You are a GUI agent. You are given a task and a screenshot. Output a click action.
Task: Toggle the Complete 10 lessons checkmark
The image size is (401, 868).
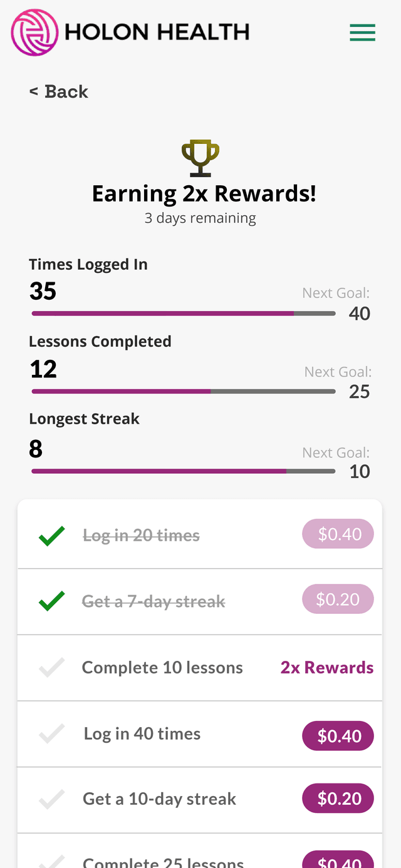point(52,668)
